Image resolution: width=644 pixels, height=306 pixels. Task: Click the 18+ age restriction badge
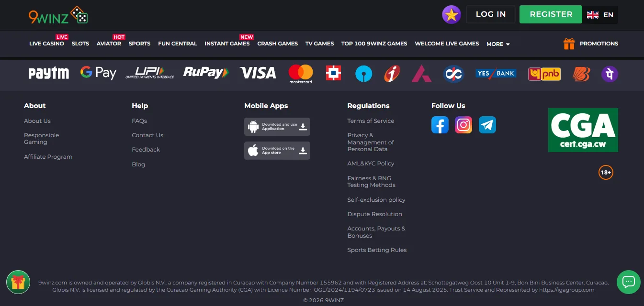606,172
